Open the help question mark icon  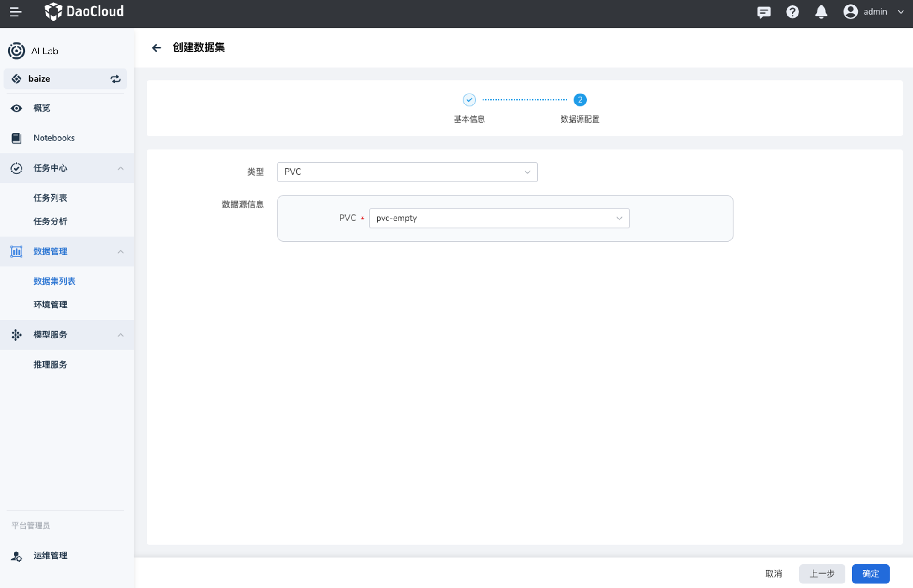click(792, 12)
